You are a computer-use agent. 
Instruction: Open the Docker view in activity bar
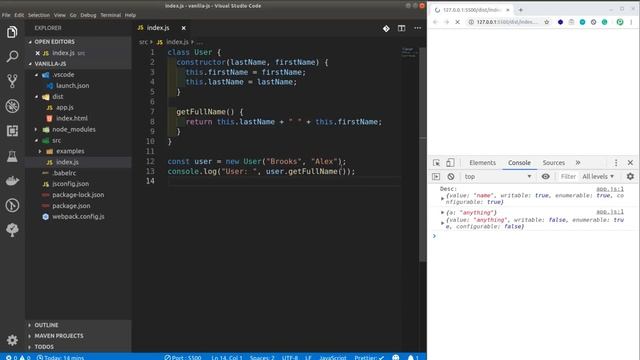tap(12, 180)
